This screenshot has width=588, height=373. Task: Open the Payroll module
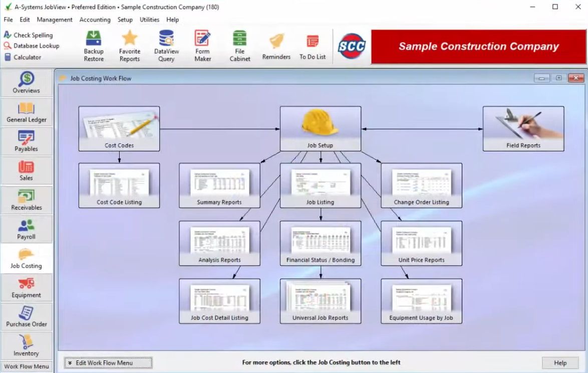(26, 229)
